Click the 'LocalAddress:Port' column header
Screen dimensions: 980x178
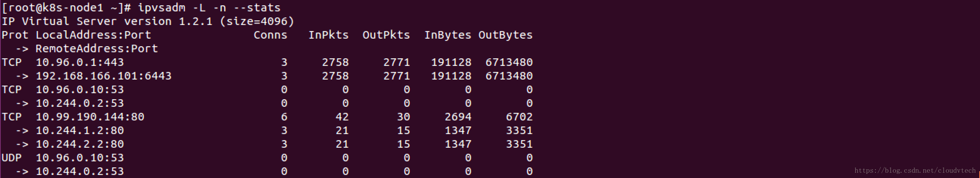[94, 35]
